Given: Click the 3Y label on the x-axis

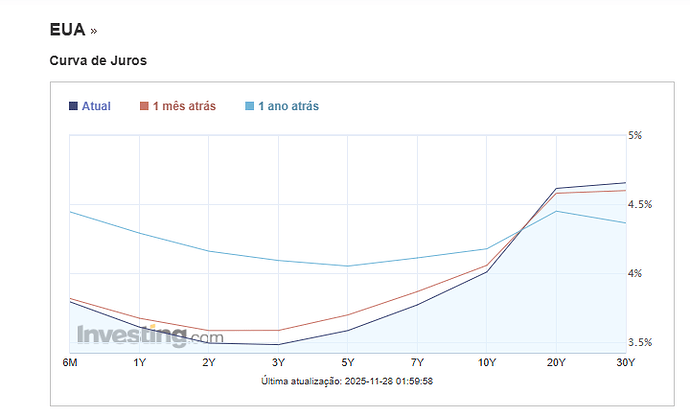Looking at the screenshot, I should coord(278,363).
